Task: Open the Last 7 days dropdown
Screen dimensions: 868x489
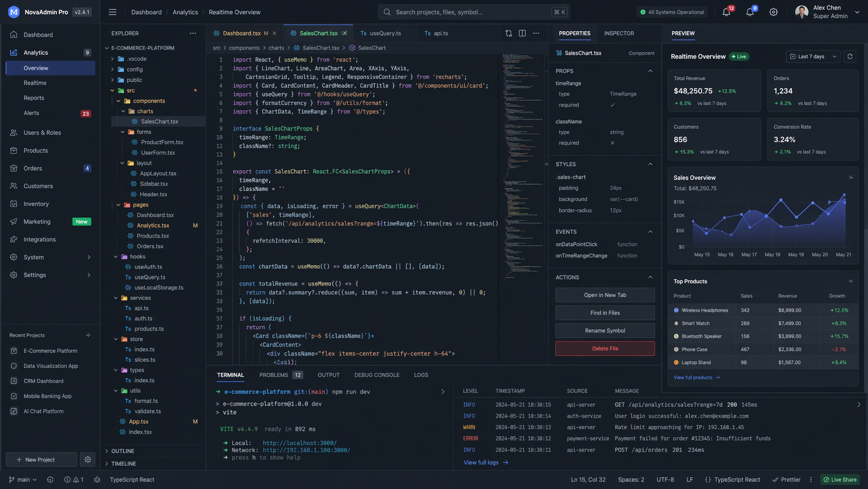Action: (x=813, y=56)
